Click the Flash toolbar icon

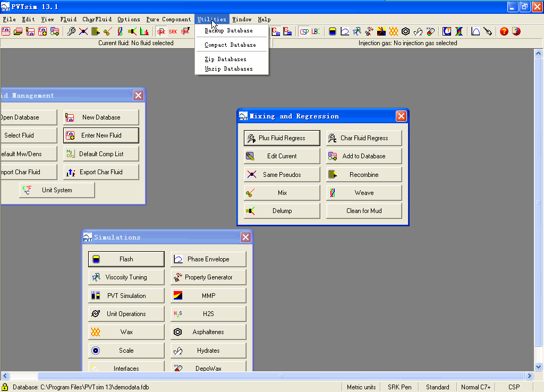pyautogui.click(x=333, y=31)
